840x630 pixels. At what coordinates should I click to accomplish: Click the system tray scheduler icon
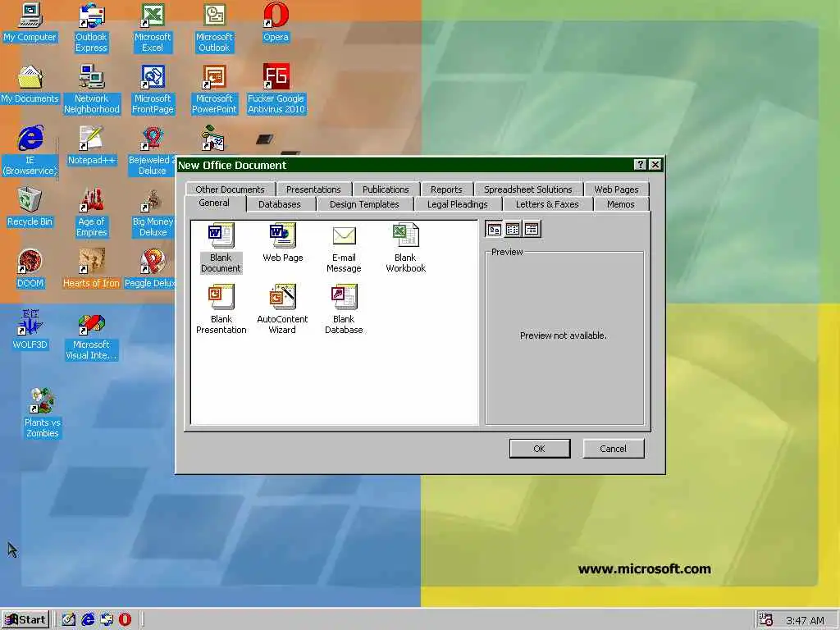(766, 620)
